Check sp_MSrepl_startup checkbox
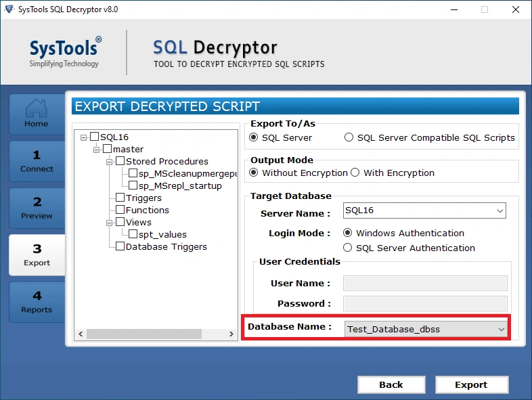This screenshot has height=400, width=532. [133, 185]
